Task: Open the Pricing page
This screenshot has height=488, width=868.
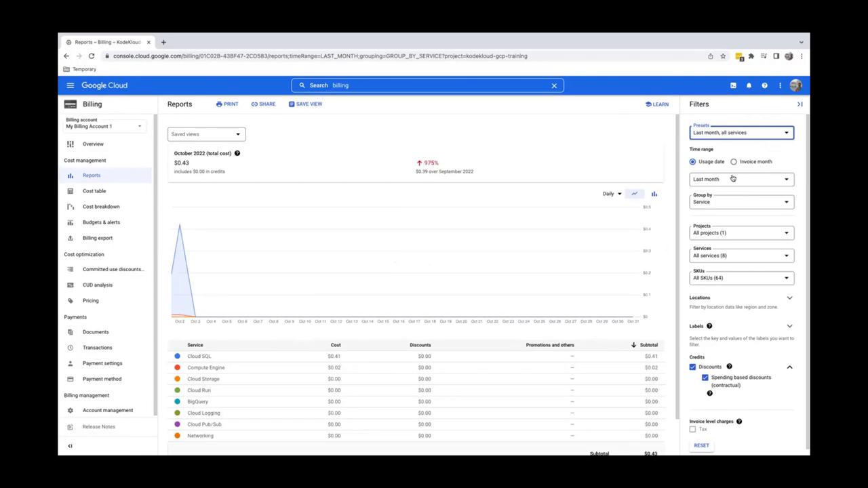Action: tap(90, 300)
